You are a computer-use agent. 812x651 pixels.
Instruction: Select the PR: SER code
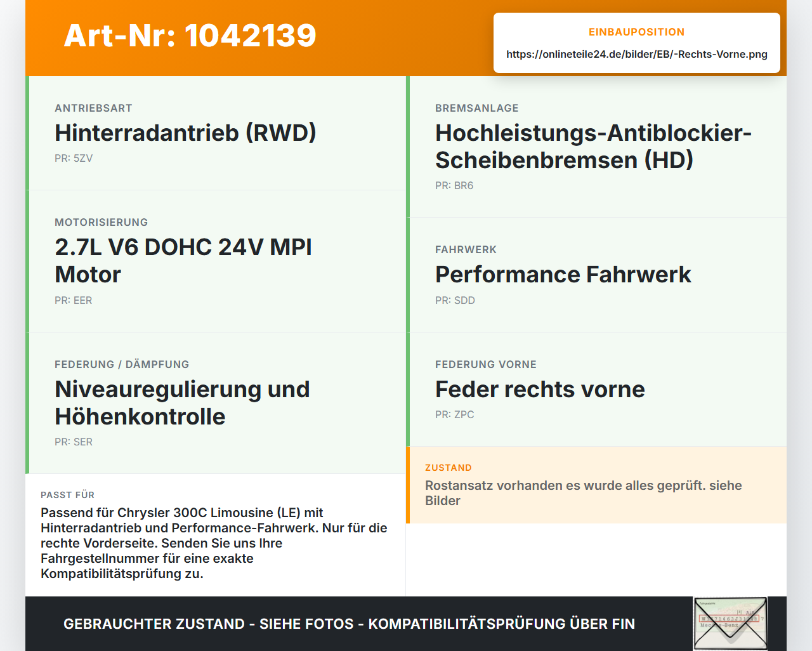74,442
